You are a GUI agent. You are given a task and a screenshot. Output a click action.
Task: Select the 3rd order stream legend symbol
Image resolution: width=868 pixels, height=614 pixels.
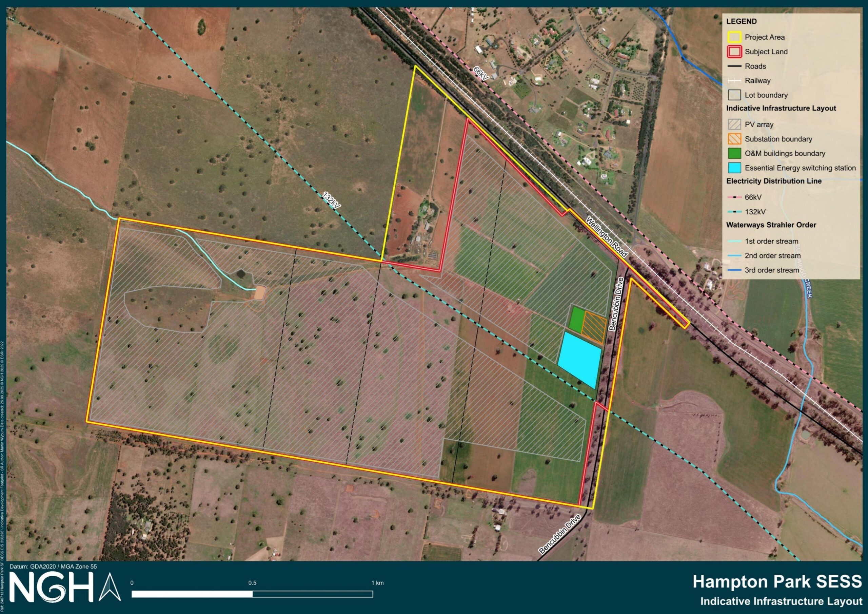click(x=734, y=270)
